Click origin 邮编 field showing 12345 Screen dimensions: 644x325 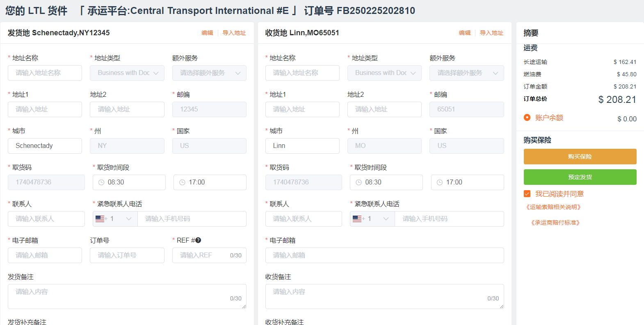(209, 109)
